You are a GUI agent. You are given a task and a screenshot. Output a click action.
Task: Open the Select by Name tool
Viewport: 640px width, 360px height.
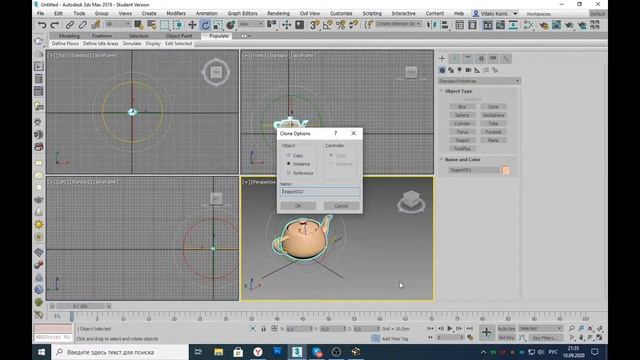coord(151,25)
